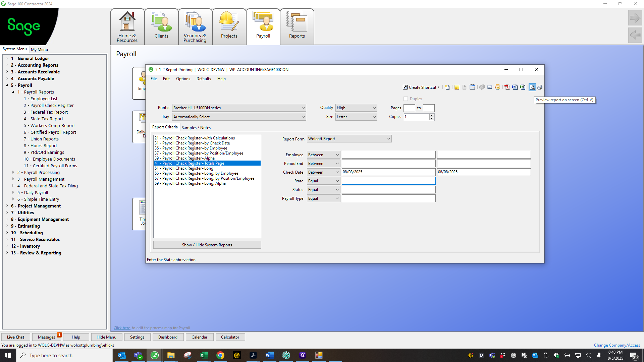Click the back arrow navigation icon
The width and height of the screenshot is (644, 362).
point(635,35)
